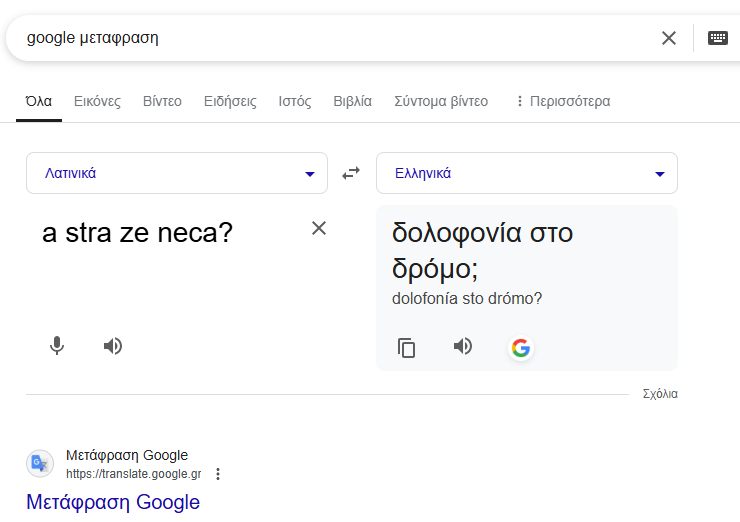
Task: Switch to the Εικόνες tab
Action: [97, 101]
